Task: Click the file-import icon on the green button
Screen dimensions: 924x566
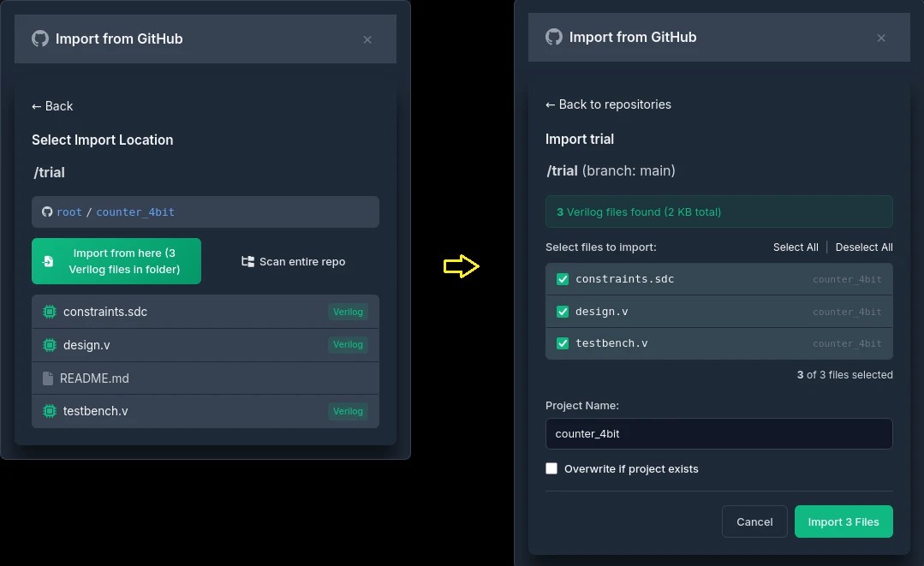Action: click(x=48, y=261)
